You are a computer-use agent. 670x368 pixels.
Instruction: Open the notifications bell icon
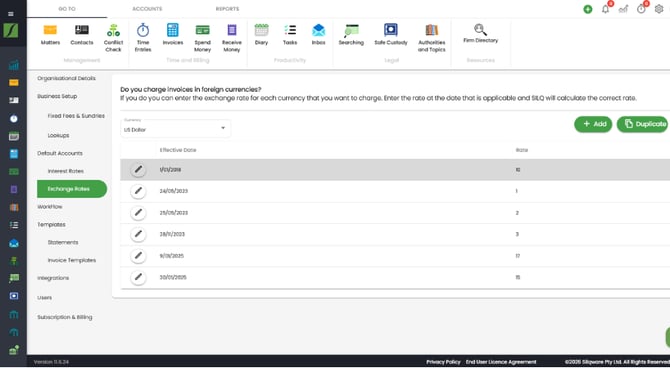(x=605, y=9)
